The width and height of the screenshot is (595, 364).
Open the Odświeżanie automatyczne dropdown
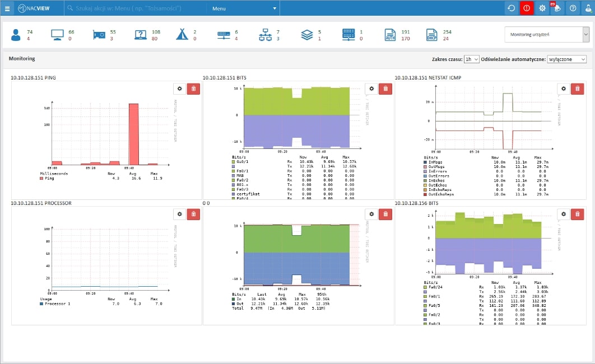coord(567,59)
